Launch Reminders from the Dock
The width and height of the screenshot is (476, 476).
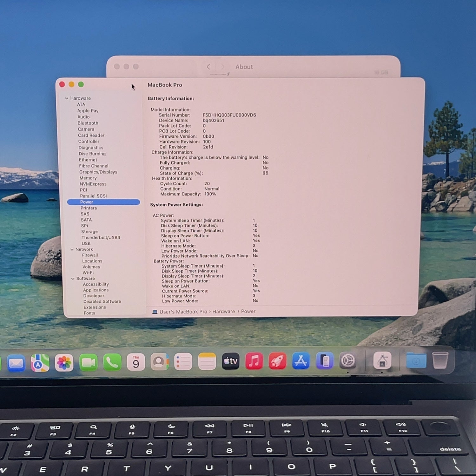[x=183, y=362]
